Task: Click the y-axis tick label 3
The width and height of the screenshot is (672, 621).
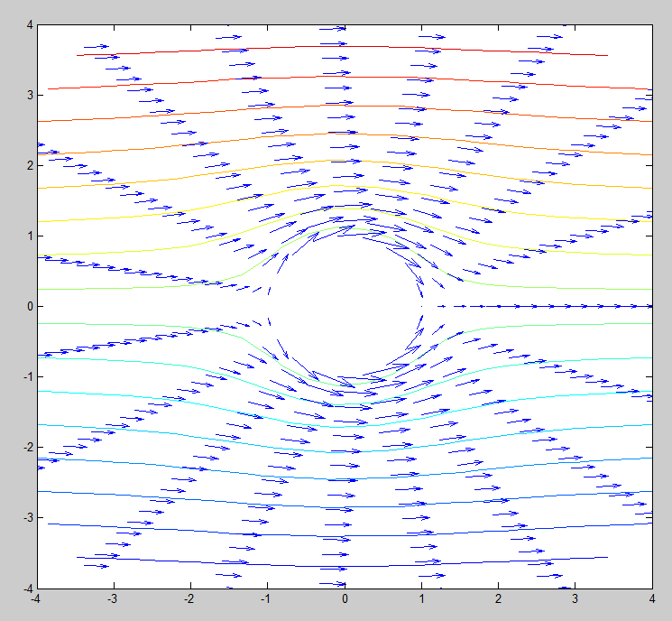Action: click(28, 95)
